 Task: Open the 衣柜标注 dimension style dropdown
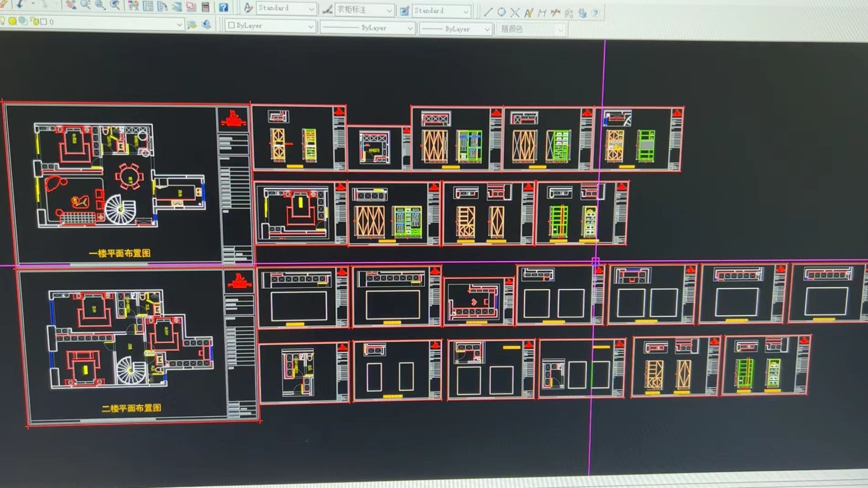[389, 10]
